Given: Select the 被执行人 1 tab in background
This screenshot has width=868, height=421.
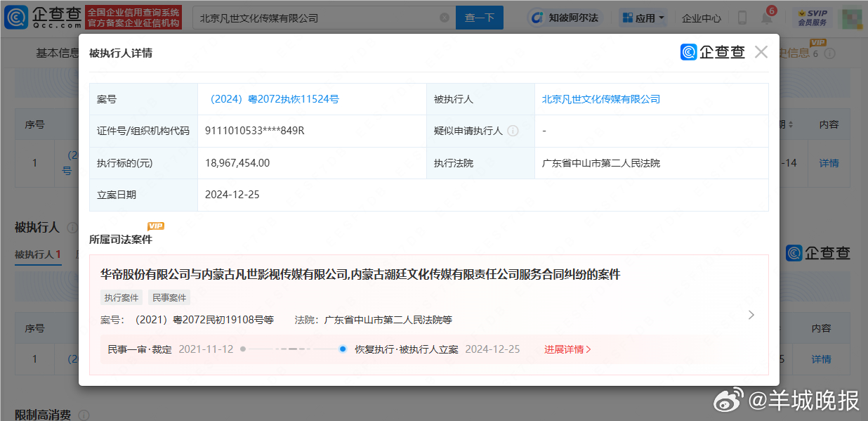Looking at the screenshot, I should 38,254.
